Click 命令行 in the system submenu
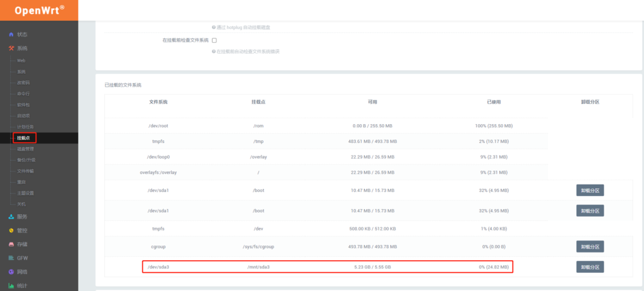The height and width of the screenshot is (291, 644). [23, 93]
